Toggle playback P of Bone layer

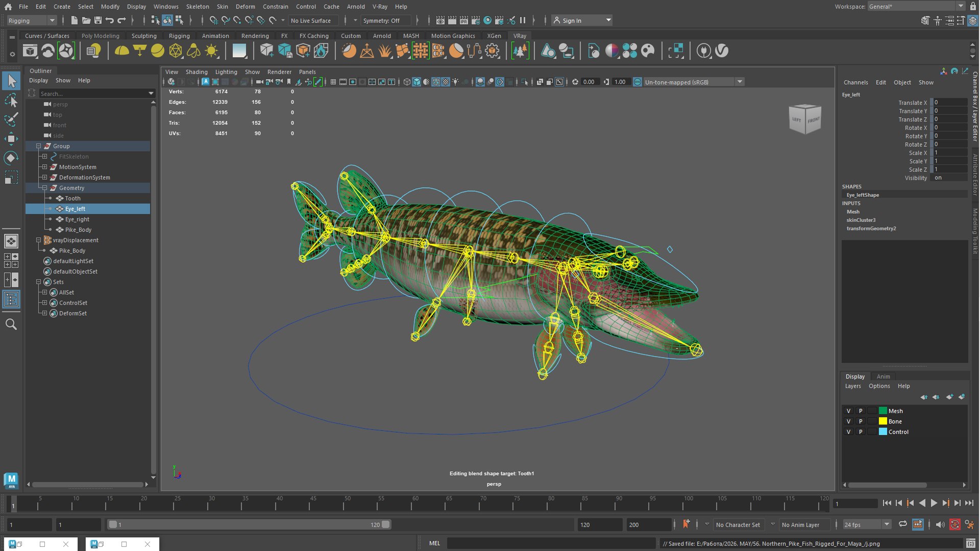(861, 421)
